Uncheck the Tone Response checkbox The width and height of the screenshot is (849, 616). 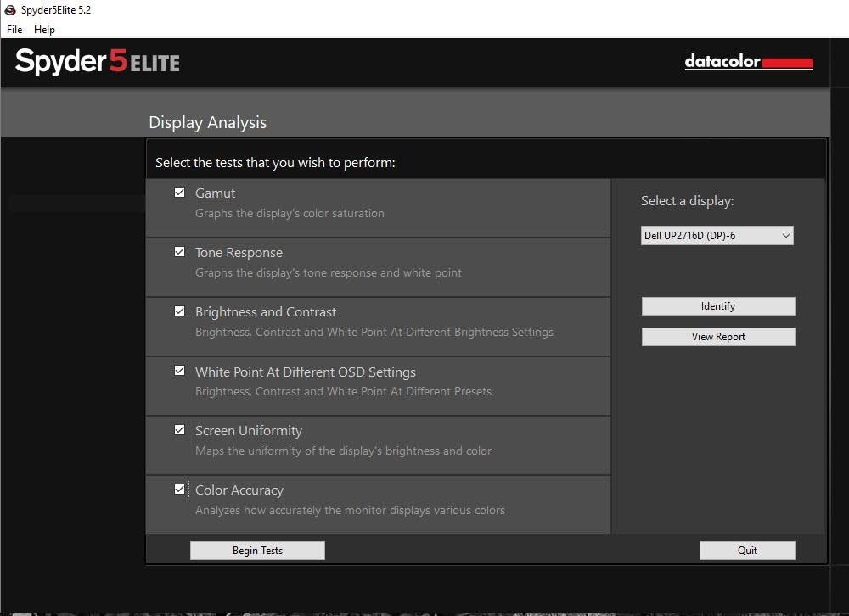[x=180, y=252]
